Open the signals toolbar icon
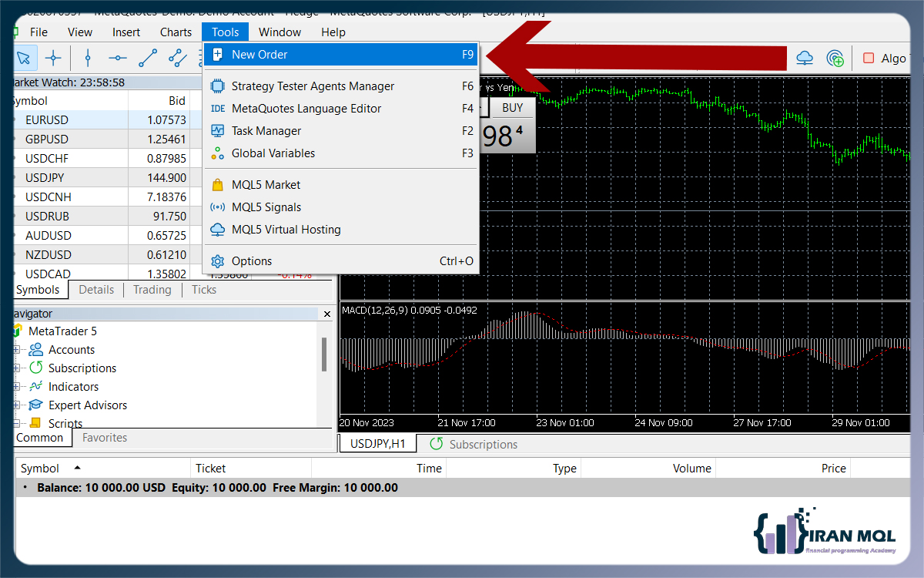Viewport: 924px width, 578px height. [835, 58]
